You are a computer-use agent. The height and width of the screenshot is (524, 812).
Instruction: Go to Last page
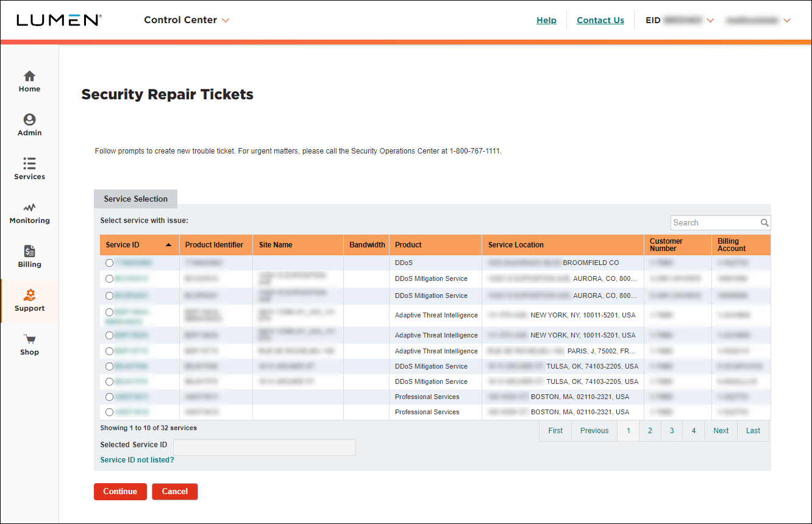coord(753,431)
